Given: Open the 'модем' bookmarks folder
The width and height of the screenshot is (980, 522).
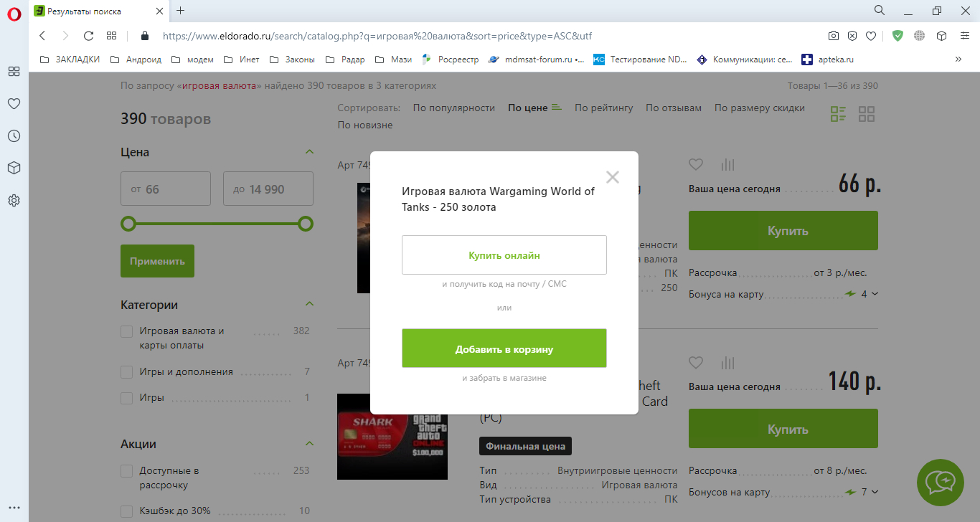Looking at the screenshot, I should pos(192,60).
